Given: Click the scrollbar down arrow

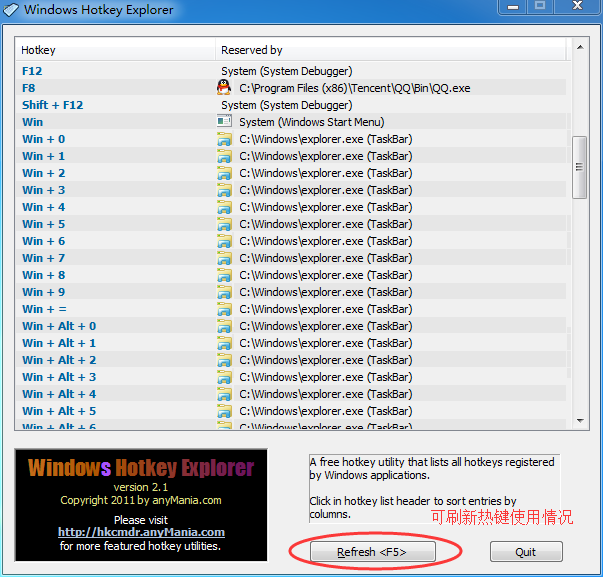Looking at the screenshot, I should tap(580, 421).
